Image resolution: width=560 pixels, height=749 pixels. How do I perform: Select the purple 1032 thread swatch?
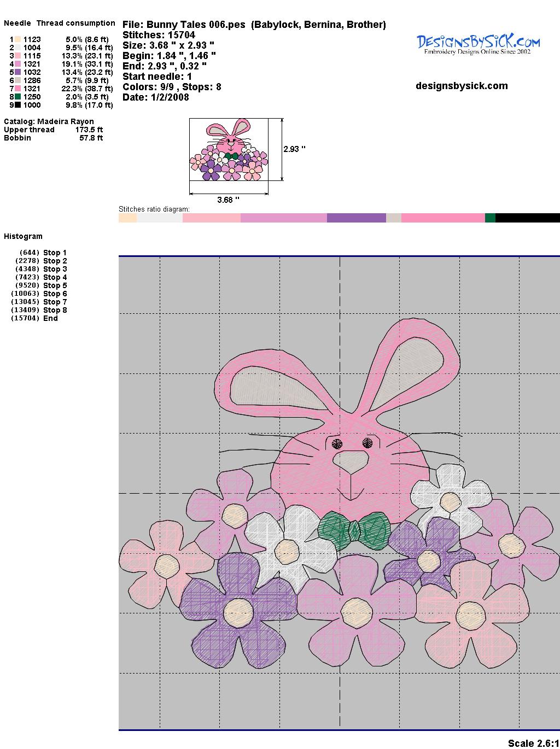pyautogui.click(x=18, y=72)
